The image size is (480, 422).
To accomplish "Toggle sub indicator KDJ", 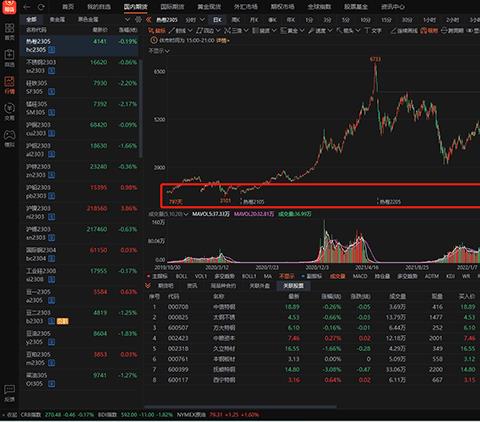I will pos(450,276).
